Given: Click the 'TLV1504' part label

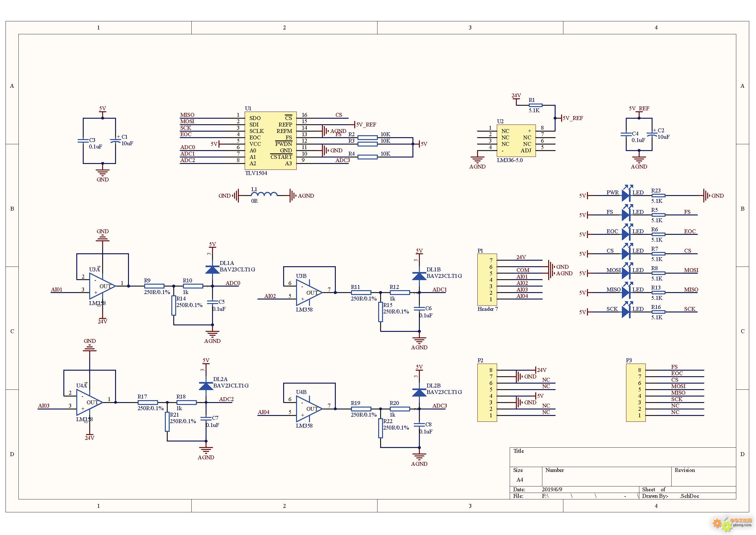Looking at the screenshot, I should pyautogui.click(x=256, y=173).
